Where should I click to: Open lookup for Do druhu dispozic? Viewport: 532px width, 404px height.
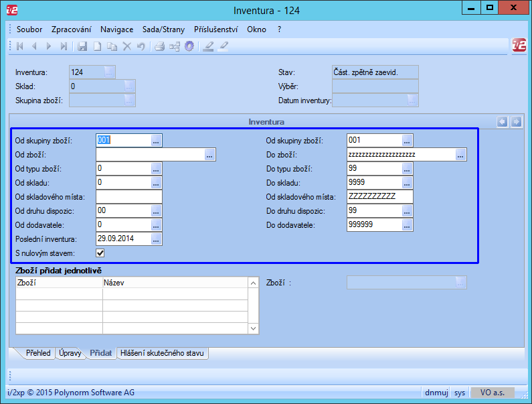click(x=407, y=211)
